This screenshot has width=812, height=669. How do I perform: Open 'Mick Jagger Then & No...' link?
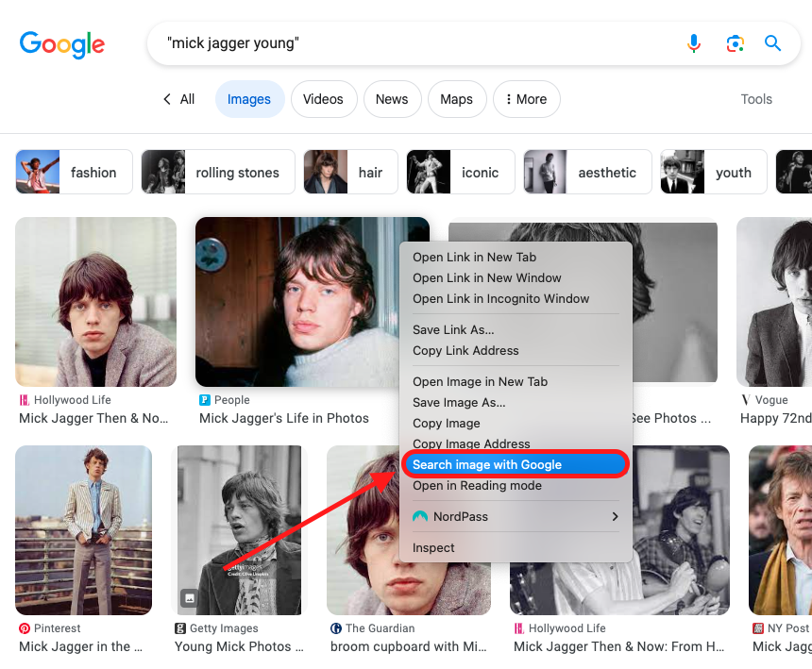tap(93, 418)
